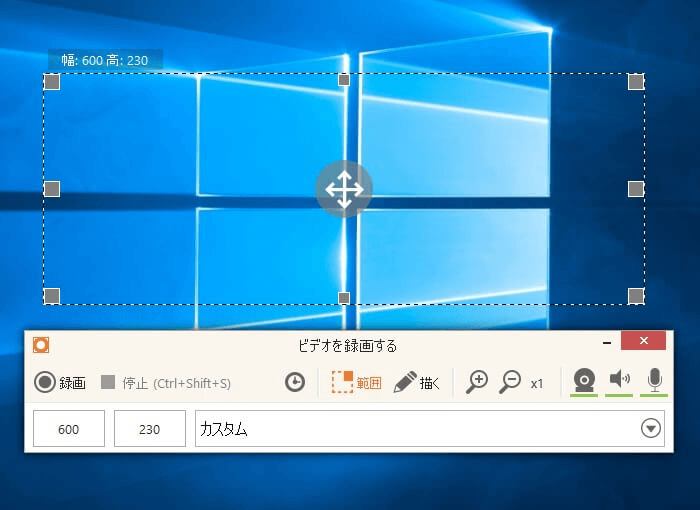
Task: Click the left-middle selection handle
Action: point(52,189)
